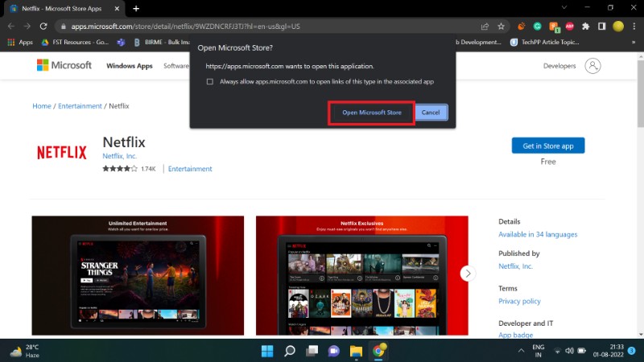This screenshot has width=644, height=362.
Task: Open the sign-in account icon
Action: (592, 66)
